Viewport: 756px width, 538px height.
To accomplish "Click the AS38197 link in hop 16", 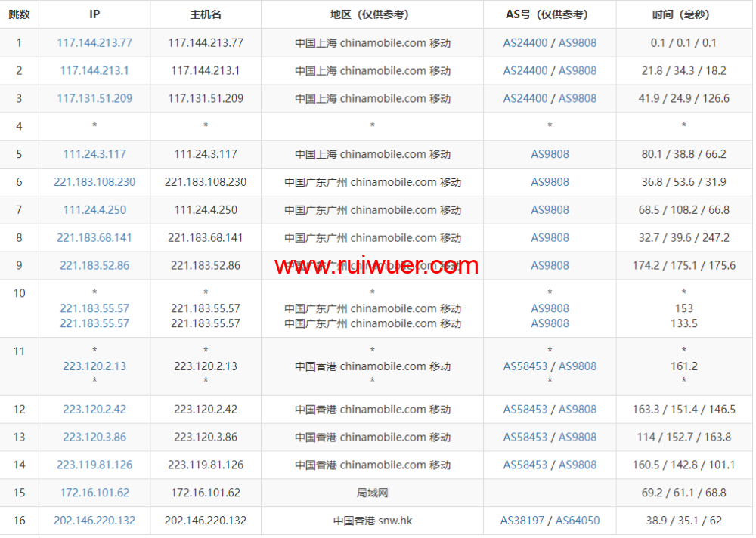I will pos(525,521).
